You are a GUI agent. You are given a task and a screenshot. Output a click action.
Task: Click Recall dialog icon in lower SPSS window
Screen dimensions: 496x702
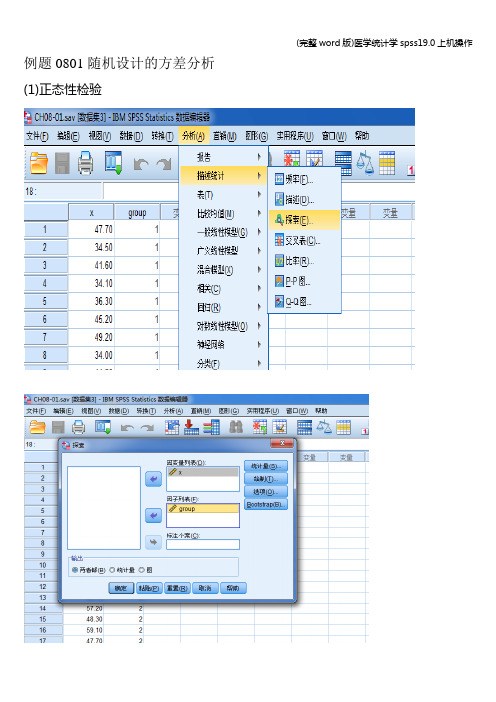[103, 427]
